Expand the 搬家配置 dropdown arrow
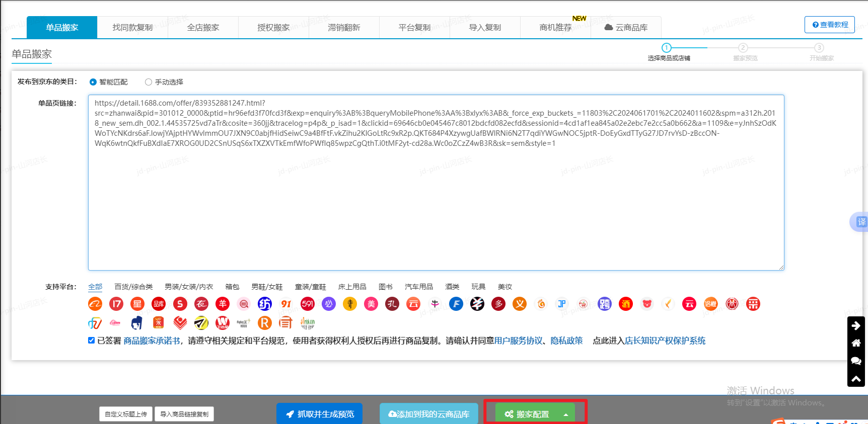Image resolution: width=868 pixels, height=424 pixels. tap(566, 414)
